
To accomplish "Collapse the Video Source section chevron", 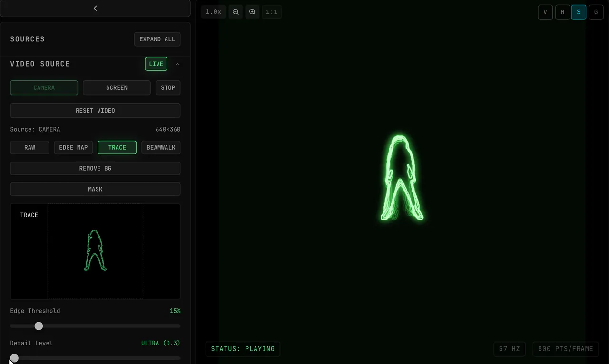I will (x=177, y=64).
